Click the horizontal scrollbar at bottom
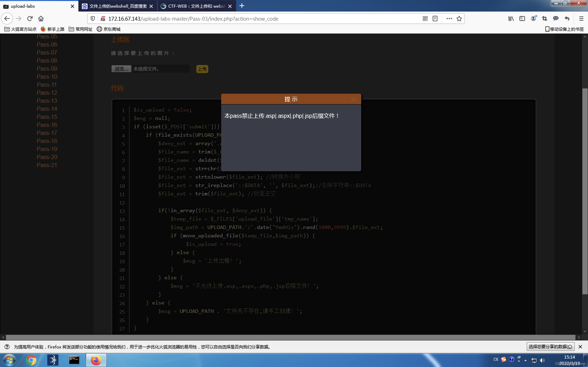 coord(290,337)
